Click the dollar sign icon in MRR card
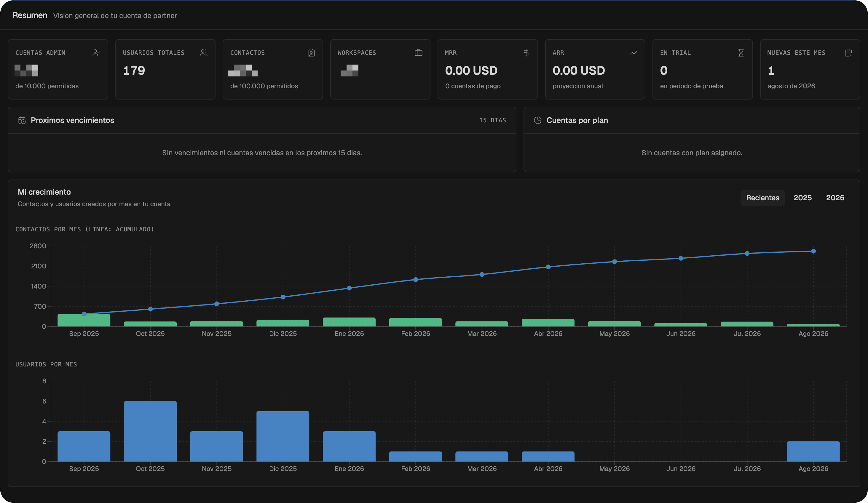Screen dimensions: 868x503 (x=526, y=53)
